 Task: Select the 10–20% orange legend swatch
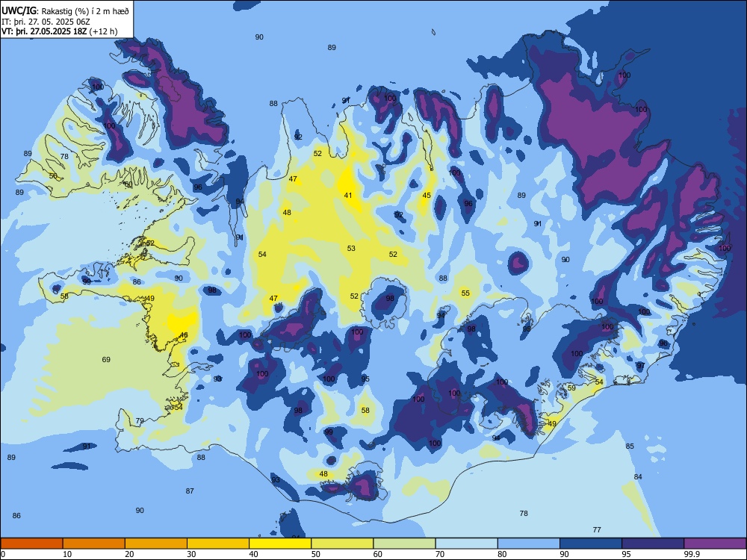click(x=94, y=544)
